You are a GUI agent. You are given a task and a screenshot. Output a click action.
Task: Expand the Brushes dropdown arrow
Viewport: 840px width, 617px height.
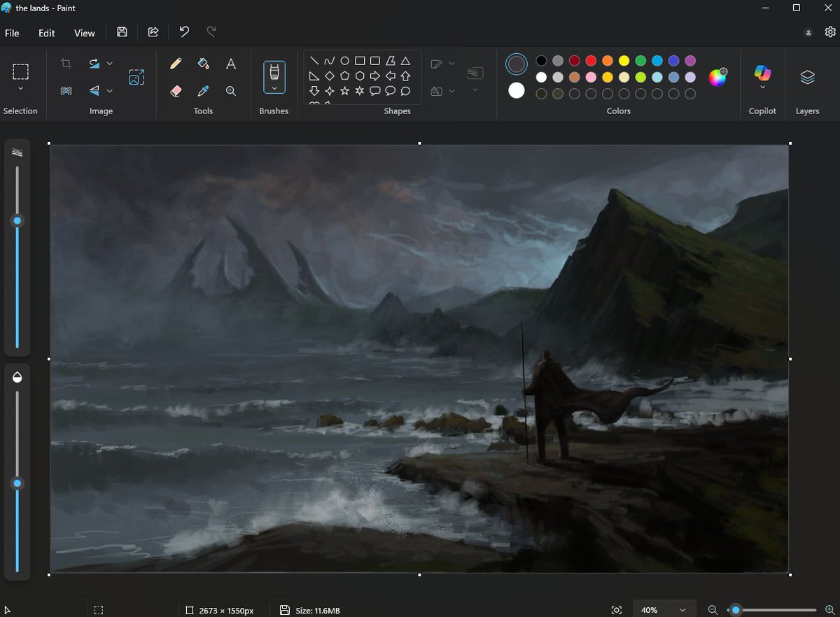(x=274, y=89)
